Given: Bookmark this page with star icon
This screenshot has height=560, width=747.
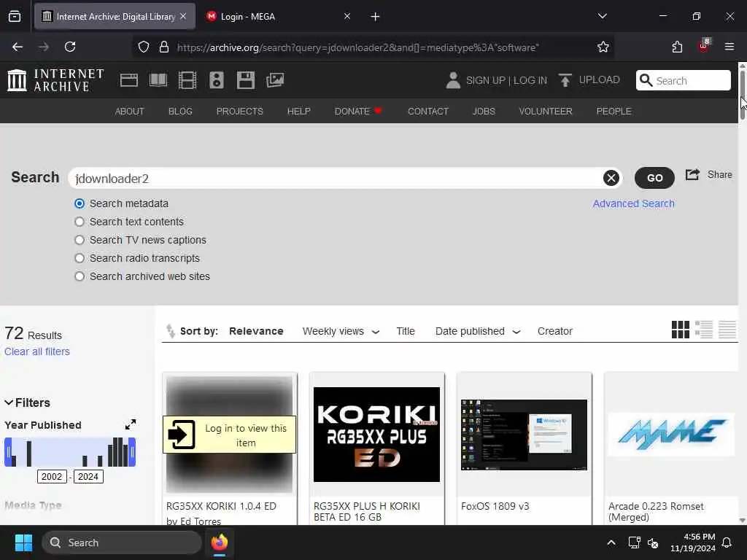Looking at the screenshot, I should point(603,47).
